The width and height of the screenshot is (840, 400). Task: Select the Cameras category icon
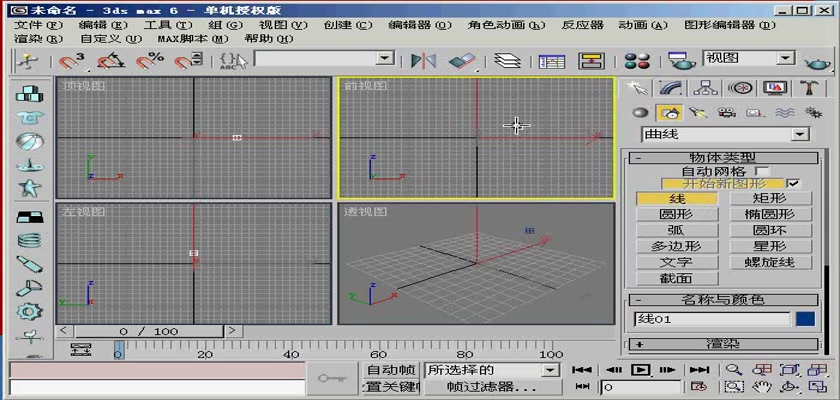726,112
